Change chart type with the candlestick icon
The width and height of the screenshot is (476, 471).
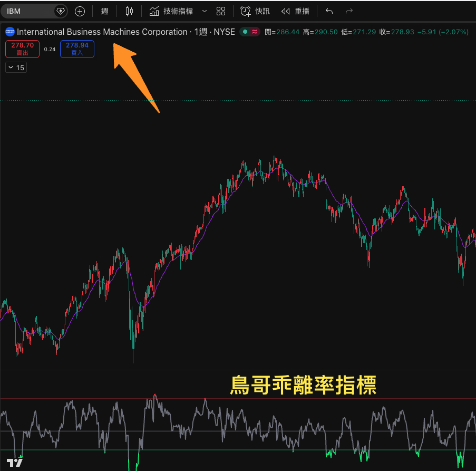pyautogui.click(x=129, y=12)
